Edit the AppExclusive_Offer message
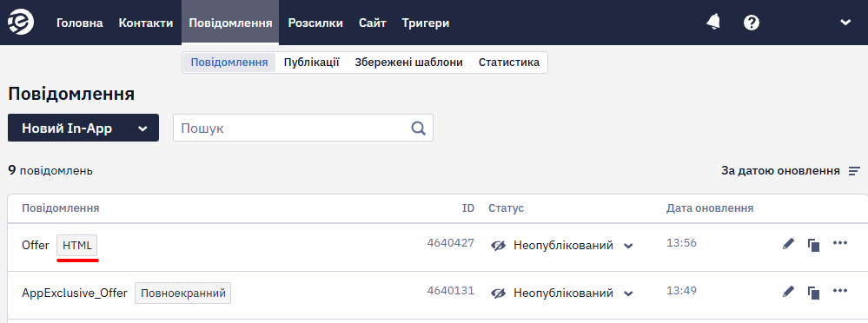Viewport: 868px width, 323px height. click(x=788, y=292)
